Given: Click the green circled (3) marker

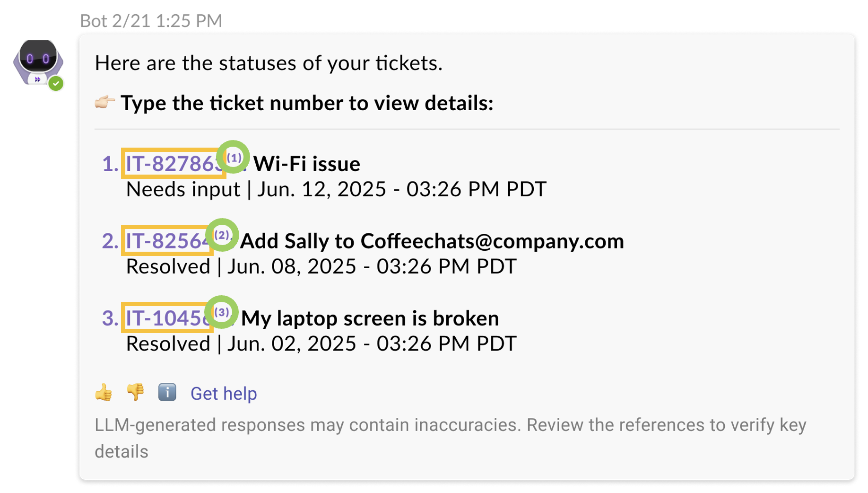Looking at the screenshot, I should 222,312.
